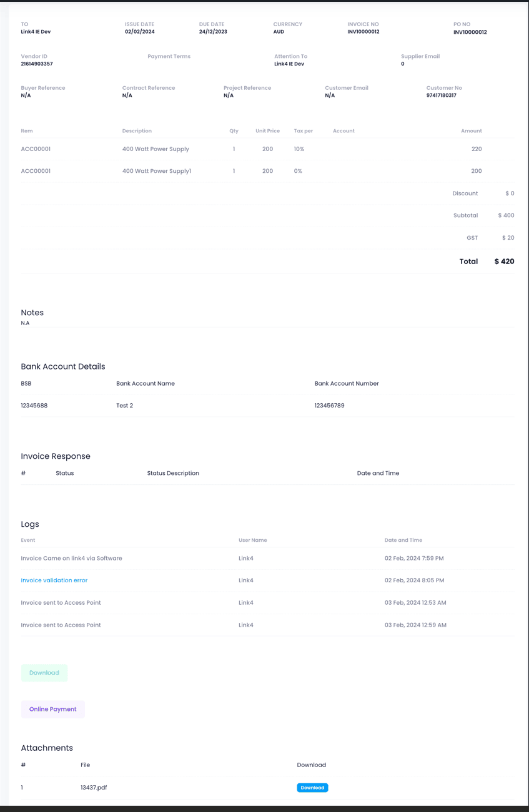Select the log entry timestamped 12:53 AM
Viewport: 529px width, 812px height.
click(x=415, y=603)
